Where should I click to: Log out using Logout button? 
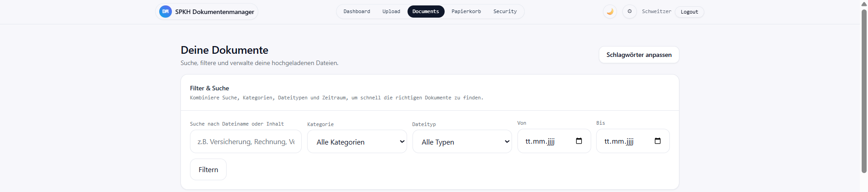[689, 12]
